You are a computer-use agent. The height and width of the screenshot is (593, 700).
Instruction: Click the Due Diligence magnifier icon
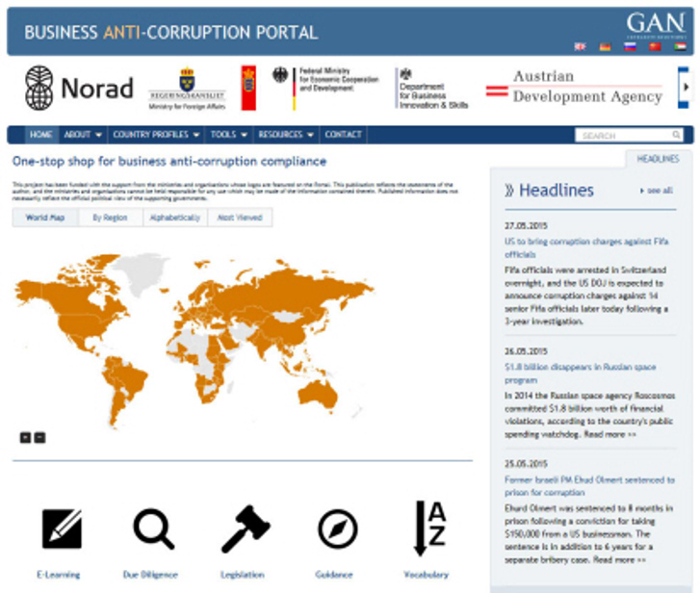click(153, 529)
